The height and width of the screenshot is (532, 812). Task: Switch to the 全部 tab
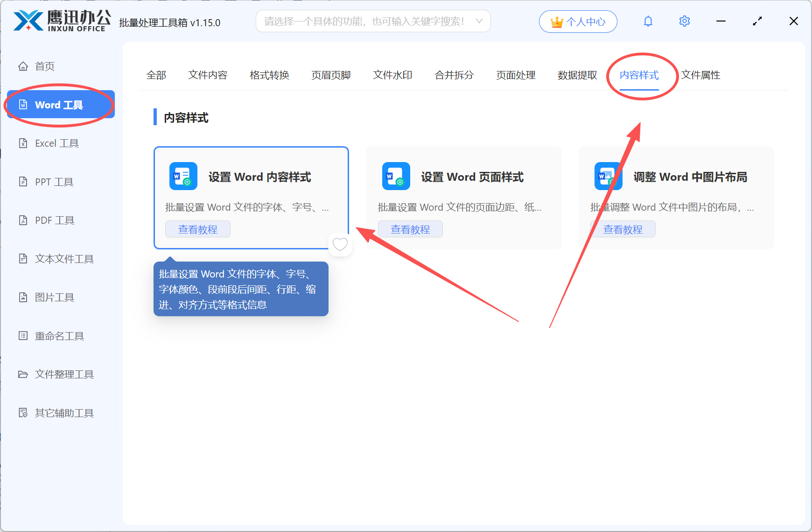156,75
